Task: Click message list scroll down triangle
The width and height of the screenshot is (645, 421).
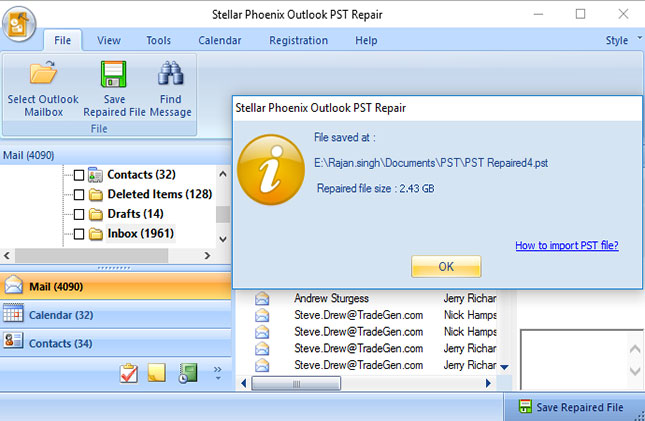Action: pos(504,367)
